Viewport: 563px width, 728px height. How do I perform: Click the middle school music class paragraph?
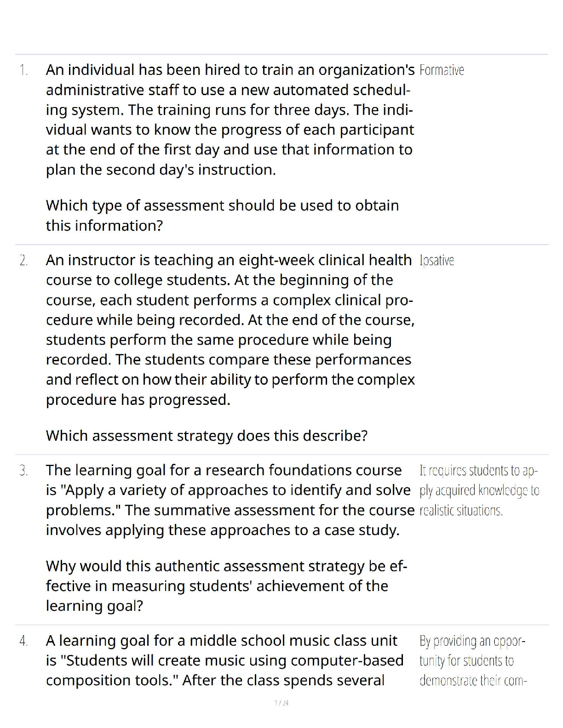pyautogui.click(x=224, y=660)
